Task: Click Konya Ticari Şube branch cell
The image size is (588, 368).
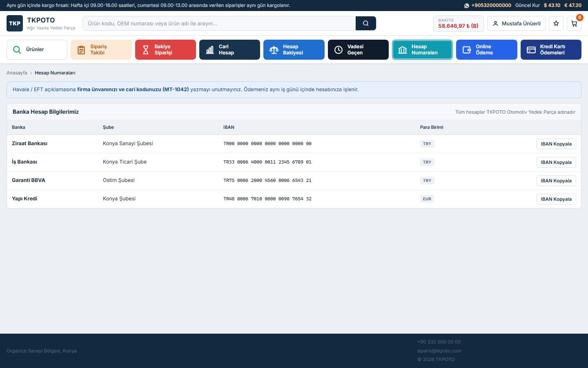Action: (125, 162)
